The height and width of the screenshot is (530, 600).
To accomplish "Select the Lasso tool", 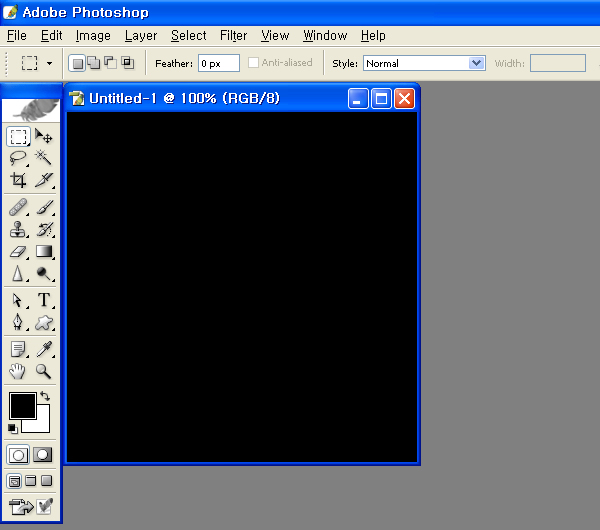I will pyautogui.click(x=18, y=158).
